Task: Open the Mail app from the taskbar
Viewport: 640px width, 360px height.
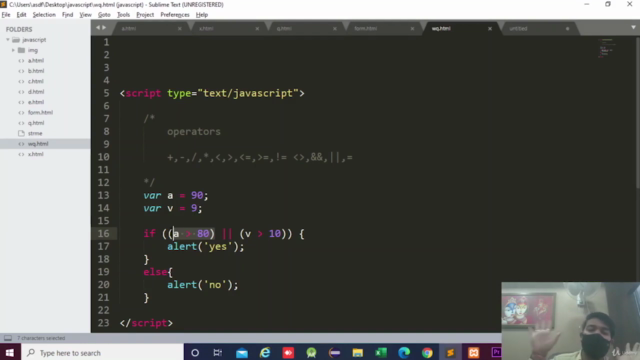Action: tap(242, 353)
